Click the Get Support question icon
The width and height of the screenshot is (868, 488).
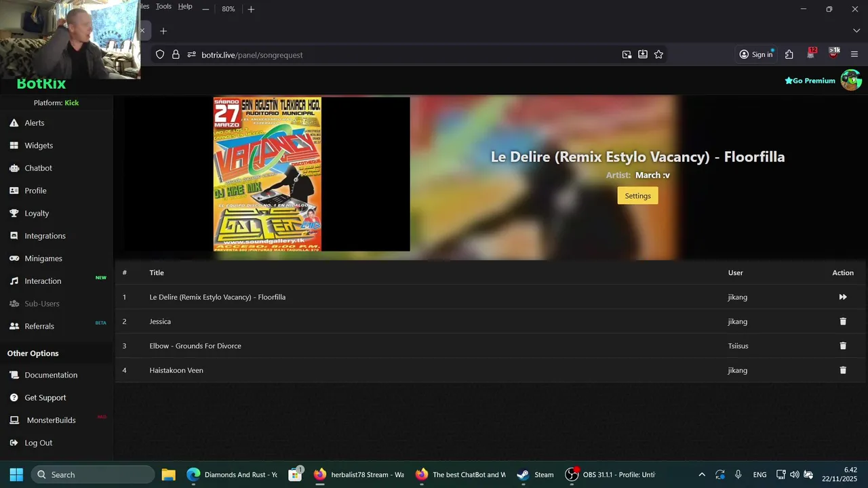tap(14, 397)
